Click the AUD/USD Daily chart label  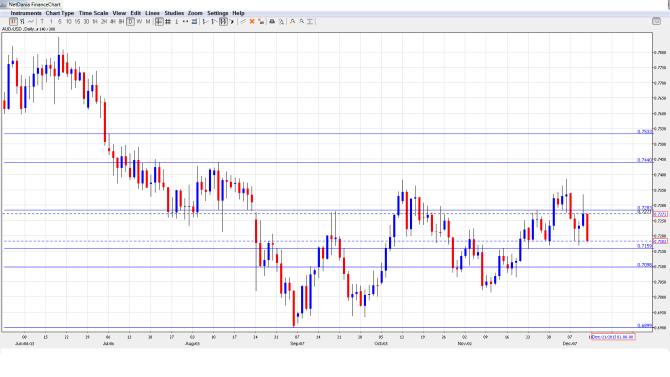point(28,29)
